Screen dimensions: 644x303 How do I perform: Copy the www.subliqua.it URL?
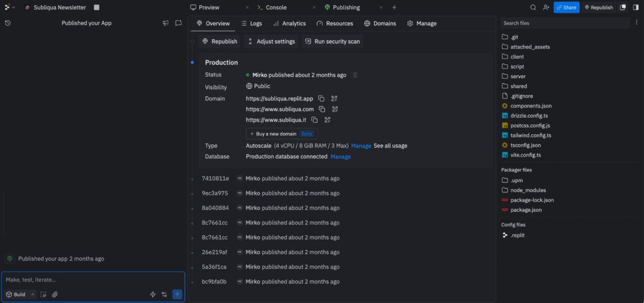(x=314, y=120)
